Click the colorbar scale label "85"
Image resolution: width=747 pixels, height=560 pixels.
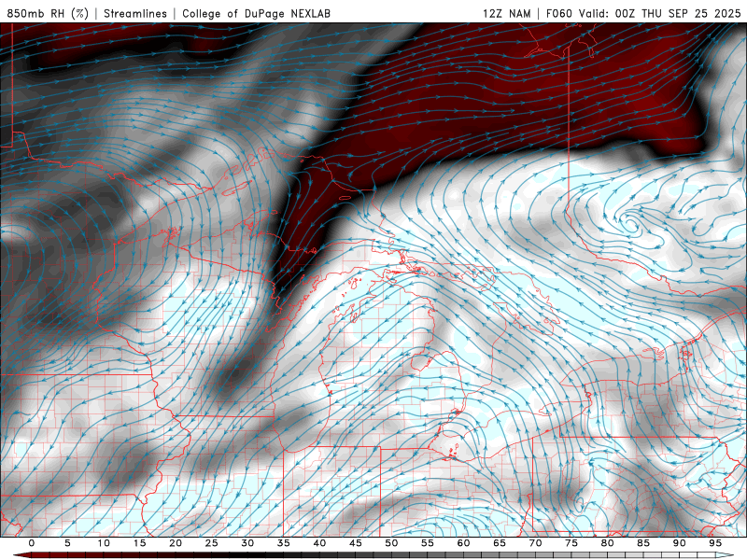tap(643, 543)
